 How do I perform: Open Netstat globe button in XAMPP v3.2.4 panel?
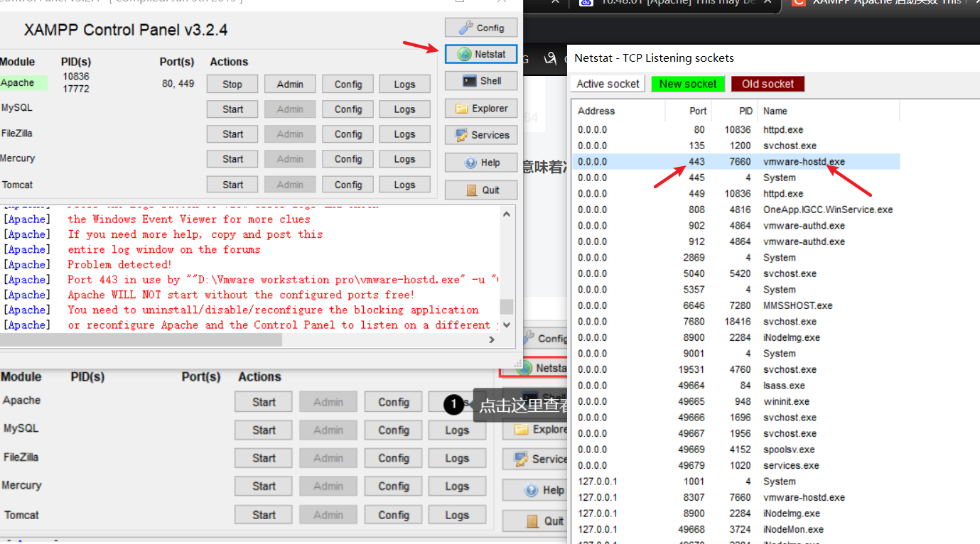(481, 54)
